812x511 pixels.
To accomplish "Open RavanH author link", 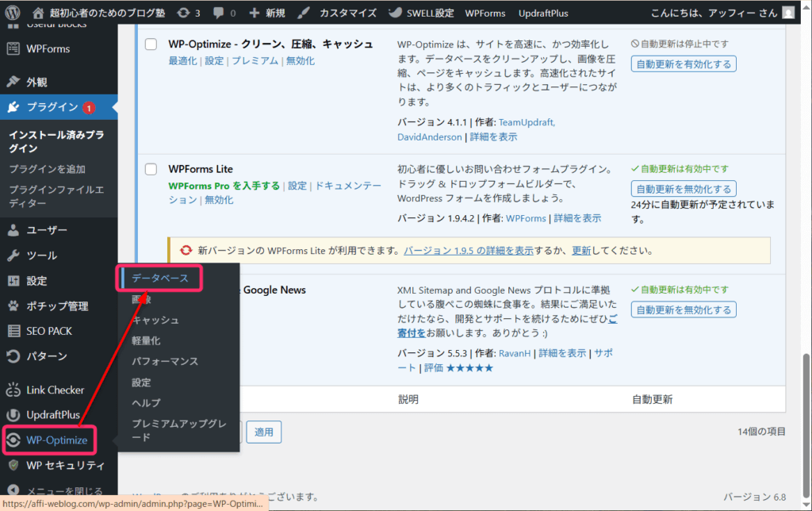I will (514, 353).
